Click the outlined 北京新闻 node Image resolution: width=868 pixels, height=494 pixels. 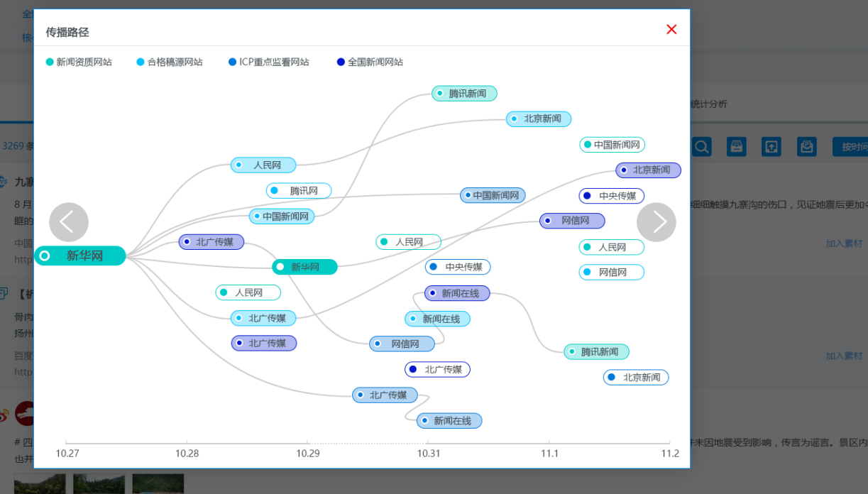(636, 378)
